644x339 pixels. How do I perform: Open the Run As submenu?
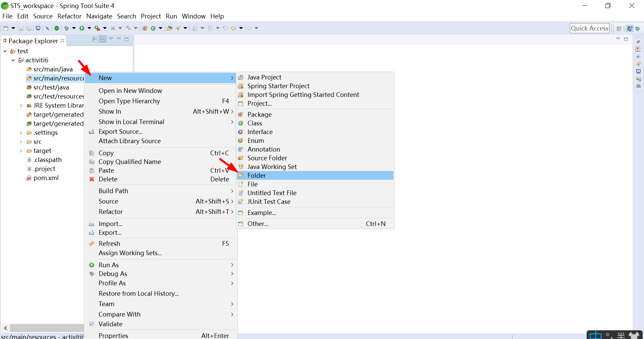click(161, 265)
